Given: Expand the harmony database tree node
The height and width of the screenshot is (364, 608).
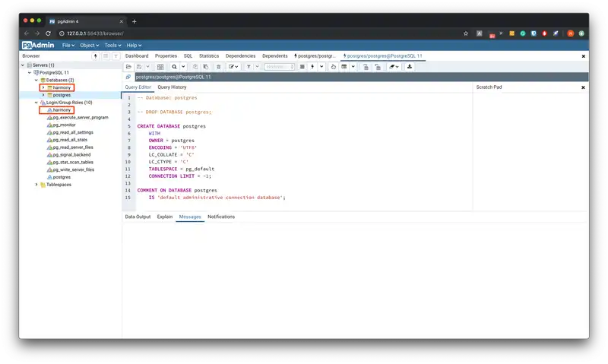Looking at the screenshot, I should click(43, 87).
